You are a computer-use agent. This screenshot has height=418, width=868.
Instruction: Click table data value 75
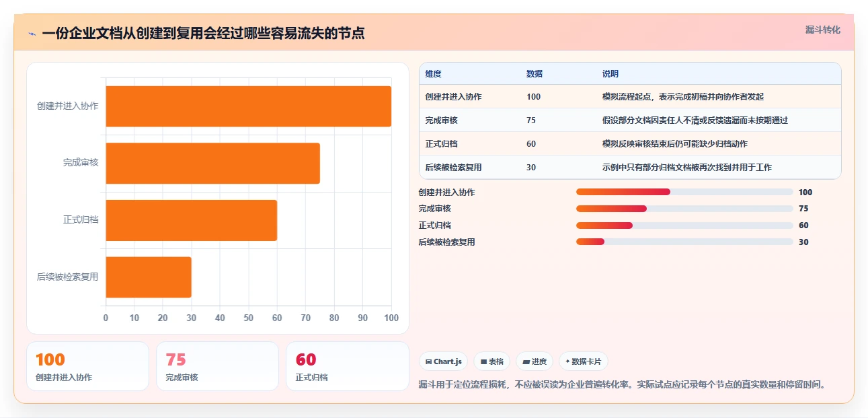click(531, 120)
